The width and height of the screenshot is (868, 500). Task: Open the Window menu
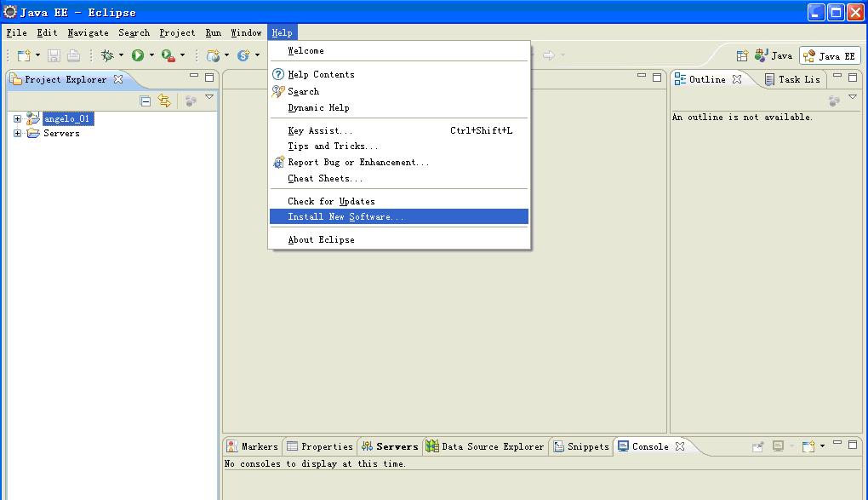246,32
